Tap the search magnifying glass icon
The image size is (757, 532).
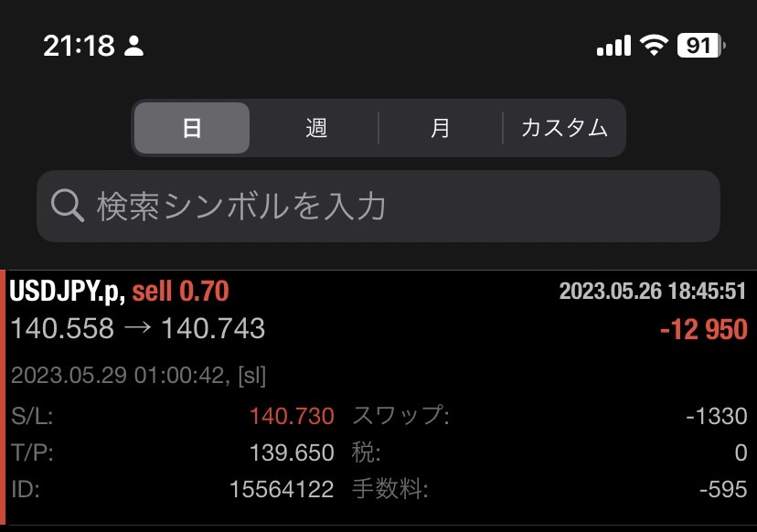68,206
